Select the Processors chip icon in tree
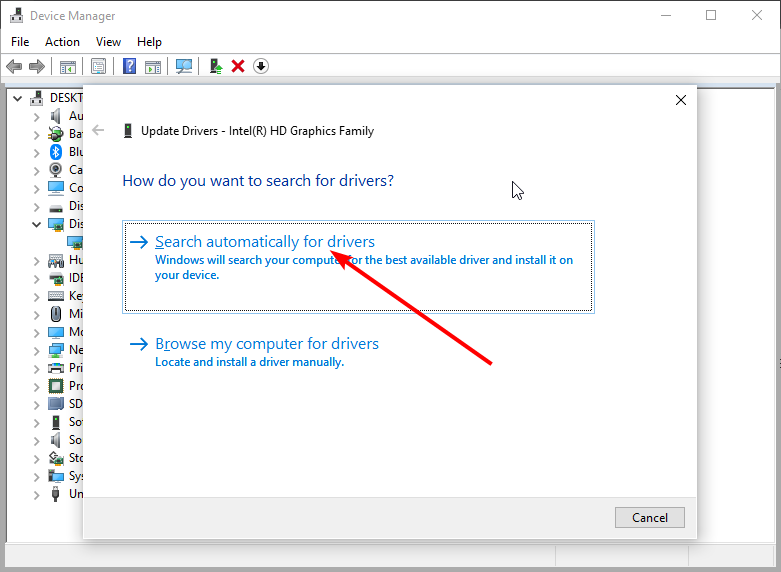This screenshot has height=572, width=781. tap(56, 386)
